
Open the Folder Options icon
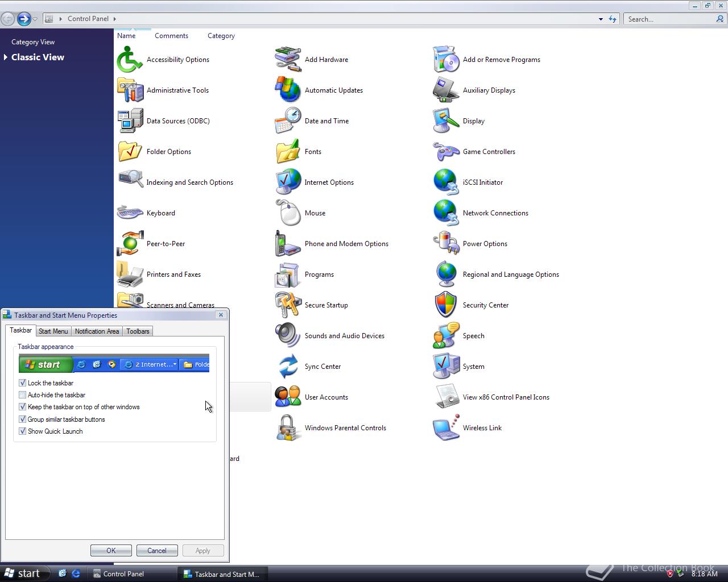point(130,152)
